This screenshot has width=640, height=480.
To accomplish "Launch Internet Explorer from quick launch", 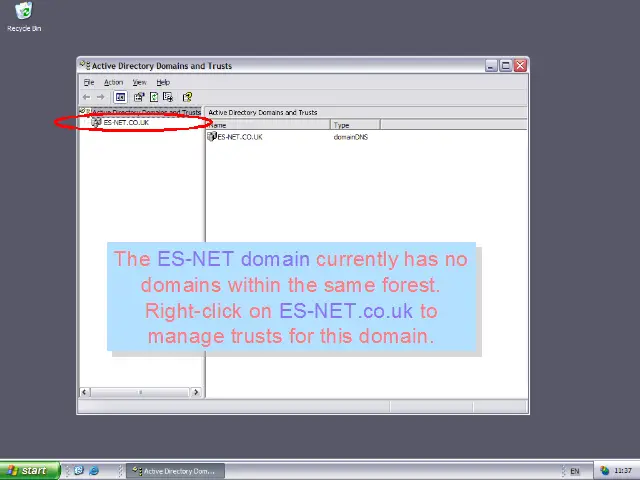I will [94, 471].
